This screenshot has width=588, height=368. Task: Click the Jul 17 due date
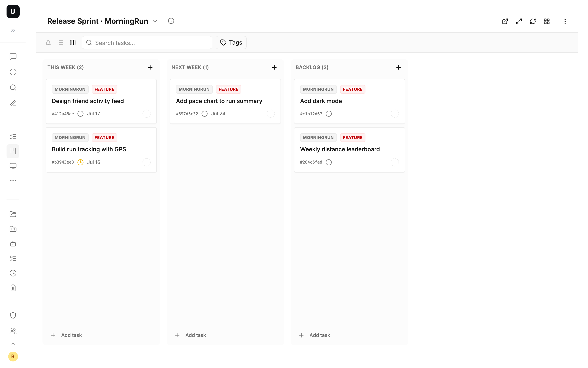(x=94, y=114)
